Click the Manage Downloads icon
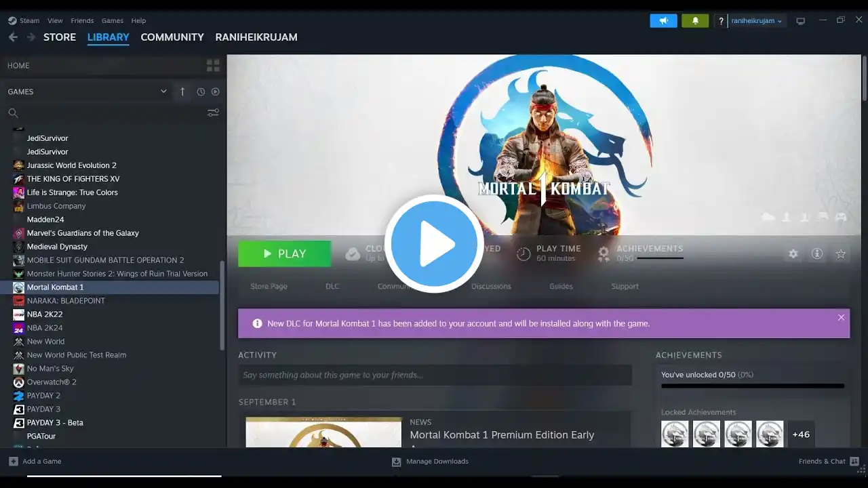The height and width of the screenshot is (488, 868). pyautogui.click(x=397, y=462)
